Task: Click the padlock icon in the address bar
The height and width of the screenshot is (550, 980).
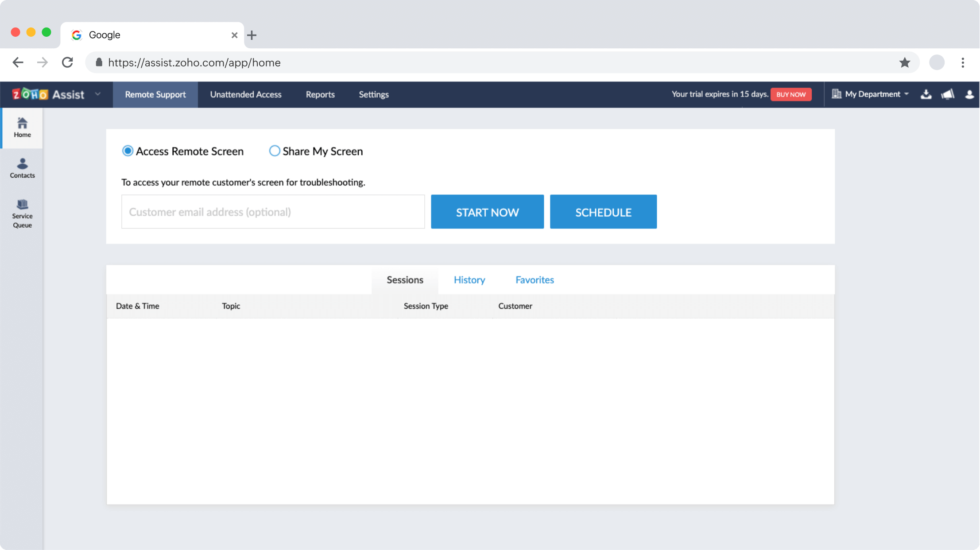Action: tap(98, 62)
